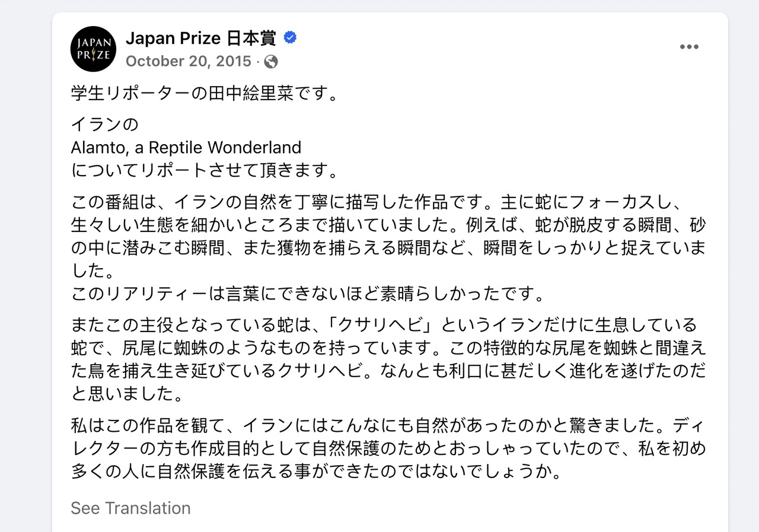This screenshot has width=759, height=532.
Task: Click the line starting 生々しい生態を細かい
Action: [x=388, y=225]
